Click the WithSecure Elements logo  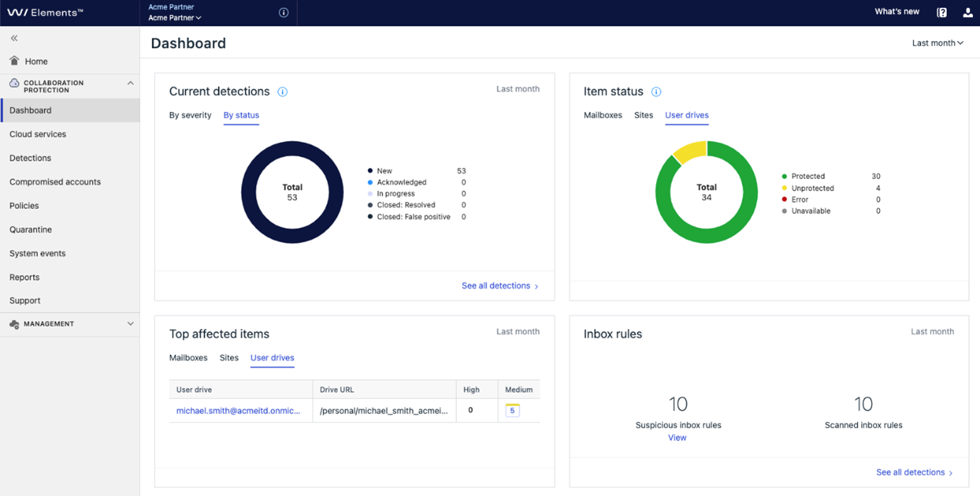tap(45, 12)
